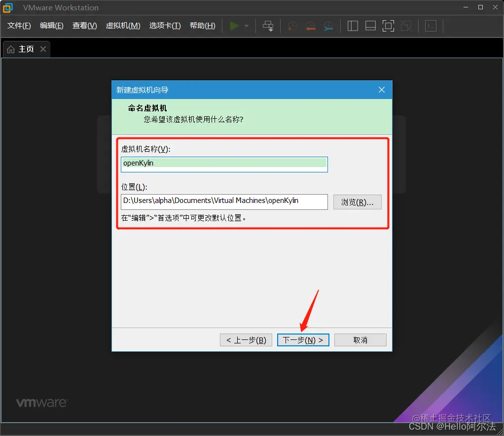Select the 虚拟机名称 input field
The image size is (504, 436).
point(224,163)
